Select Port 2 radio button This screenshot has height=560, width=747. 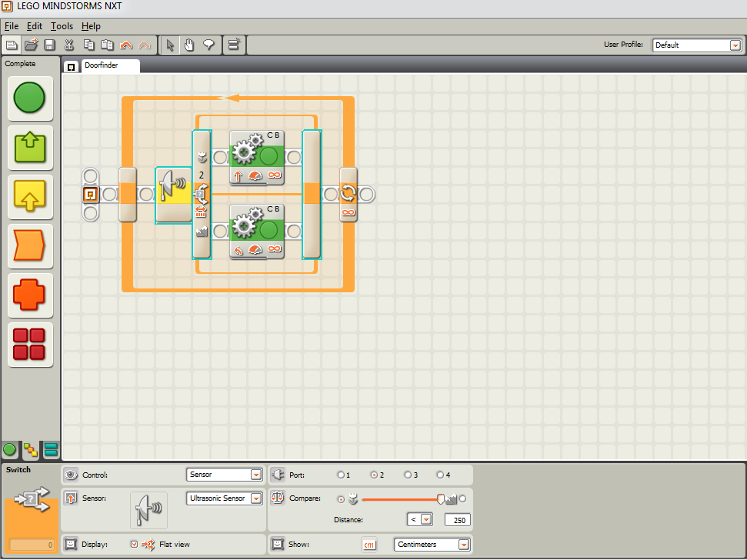coord(374,475)
